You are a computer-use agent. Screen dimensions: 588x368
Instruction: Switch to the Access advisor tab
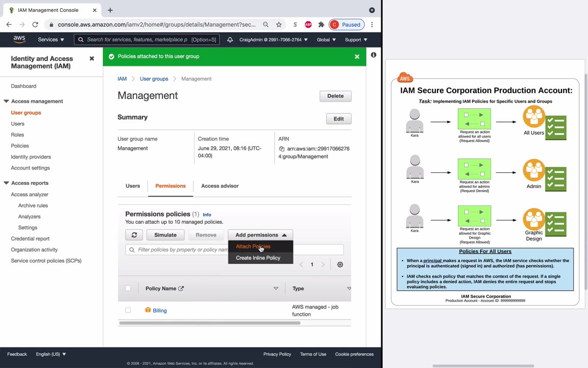click(220, 186)
